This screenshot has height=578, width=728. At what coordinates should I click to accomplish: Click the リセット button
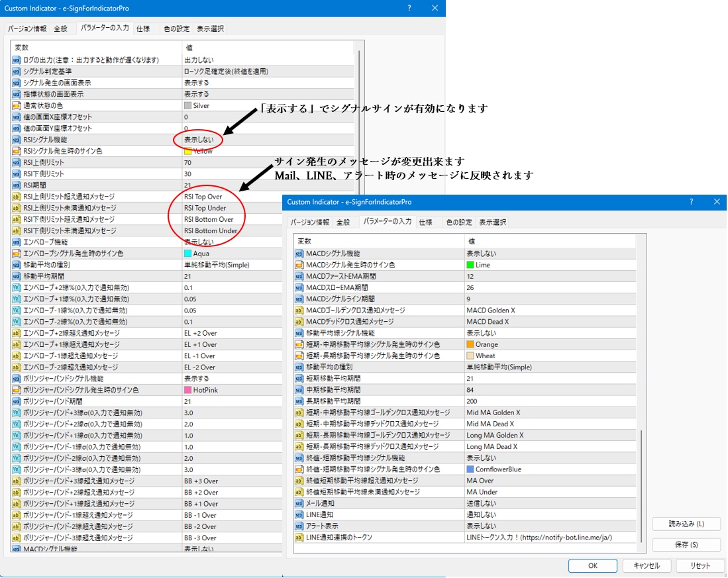tap(700, 565)
